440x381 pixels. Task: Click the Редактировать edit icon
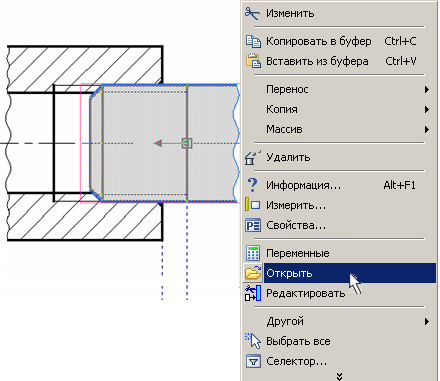[x=253, y=293]
